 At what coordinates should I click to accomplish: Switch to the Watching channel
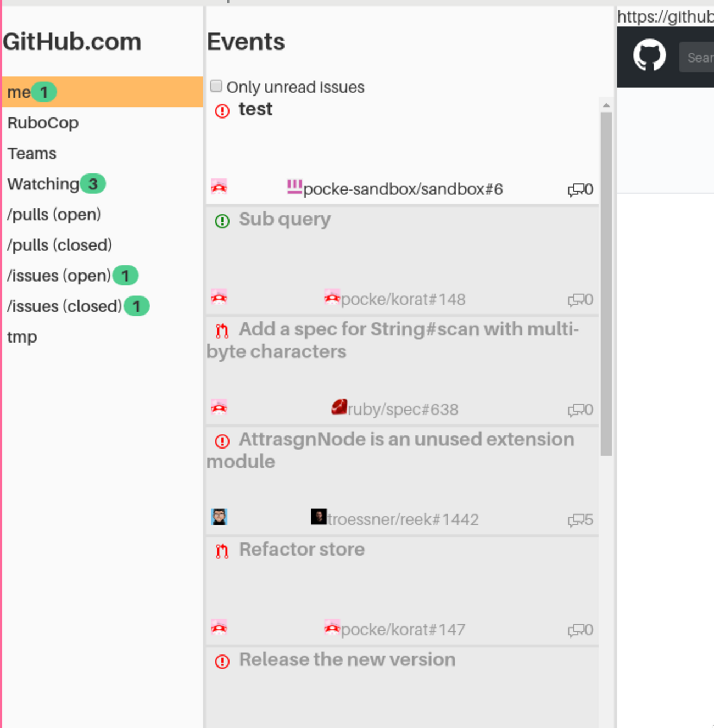tap(43, 184)
